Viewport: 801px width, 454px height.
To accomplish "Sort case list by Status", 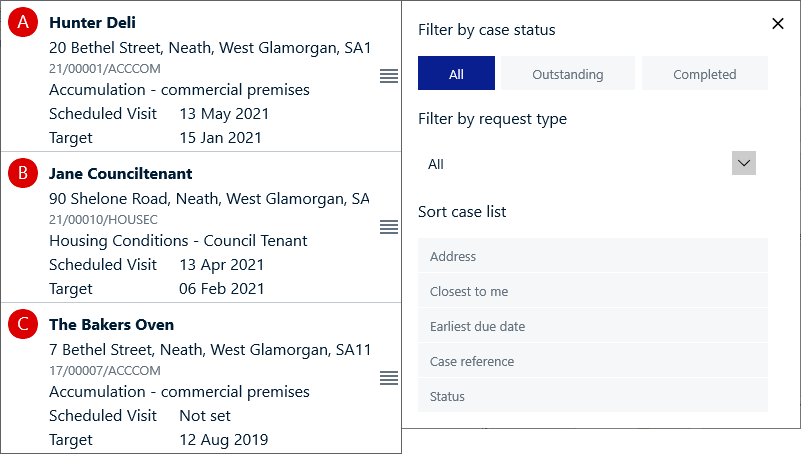I will click(592, 396).
